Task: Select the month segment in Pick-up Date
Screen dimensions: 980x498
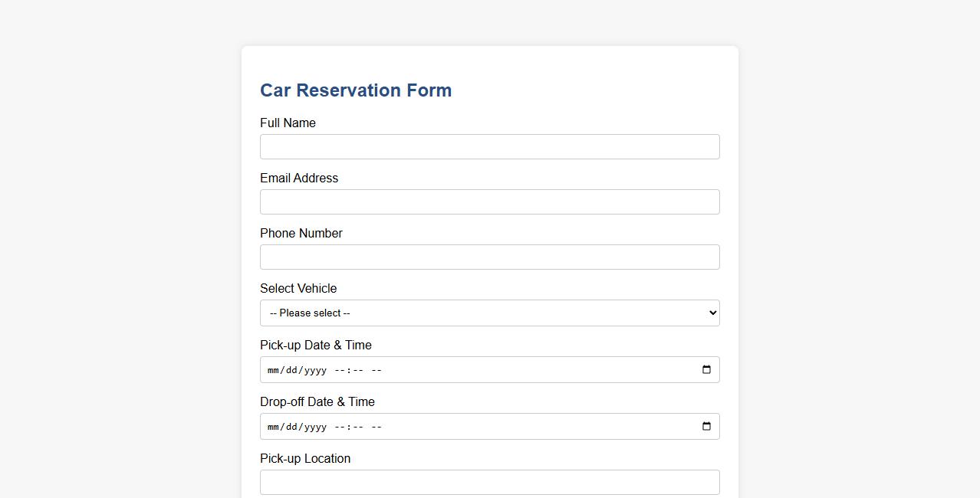Action: 273,369
